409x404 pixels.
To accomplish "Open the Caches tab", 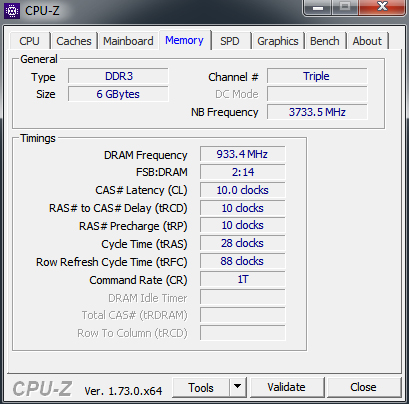I will point(74,41).
